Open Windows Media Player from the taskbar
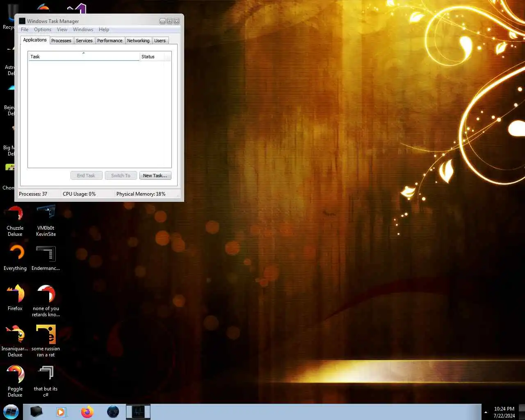The image size is (525, 420). click(x=61, y=412)
